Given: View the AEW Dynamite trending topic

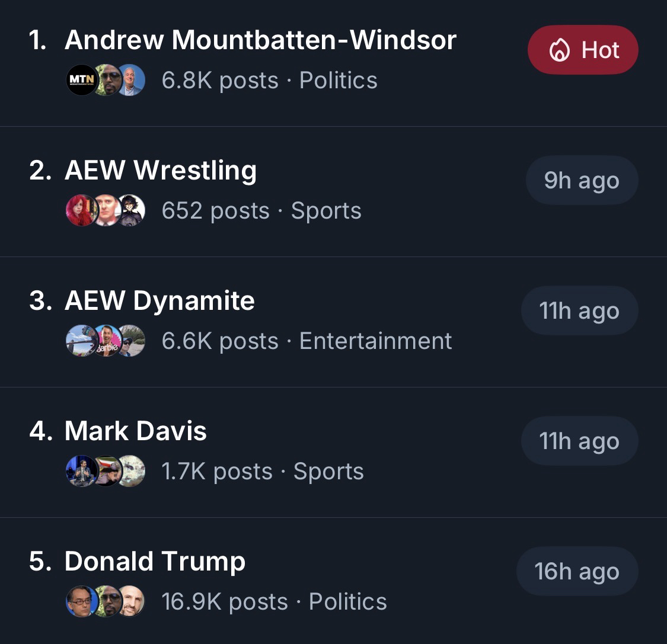Looking at the screenshot, I should (159, 301).
